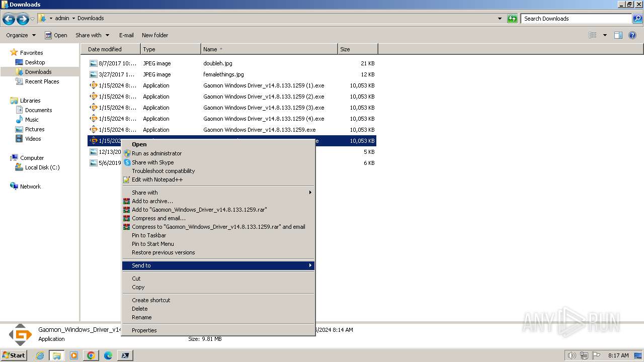Choose Open from context menu

(x=218, y=144)
